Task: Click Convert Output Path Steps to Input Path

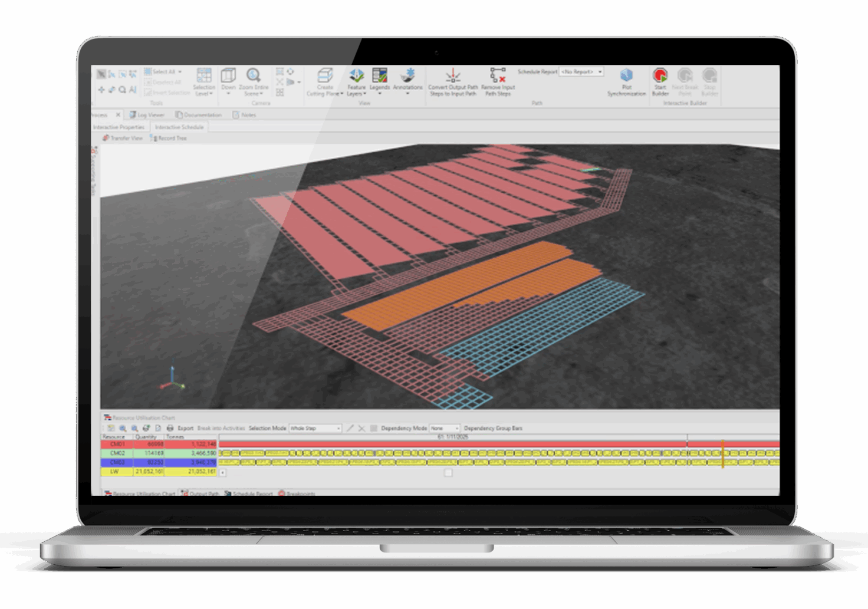Action: pos(453,82)
